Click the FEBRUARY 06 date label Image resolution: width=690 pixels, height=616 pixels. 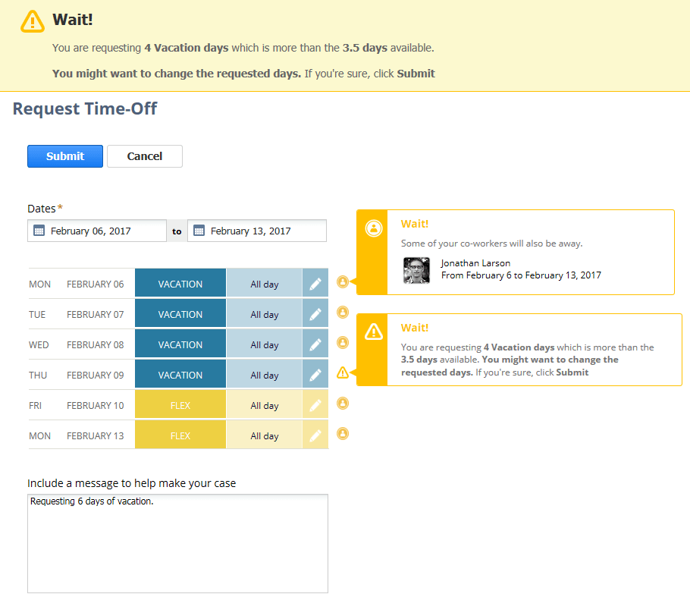click(x=95, y=284)
